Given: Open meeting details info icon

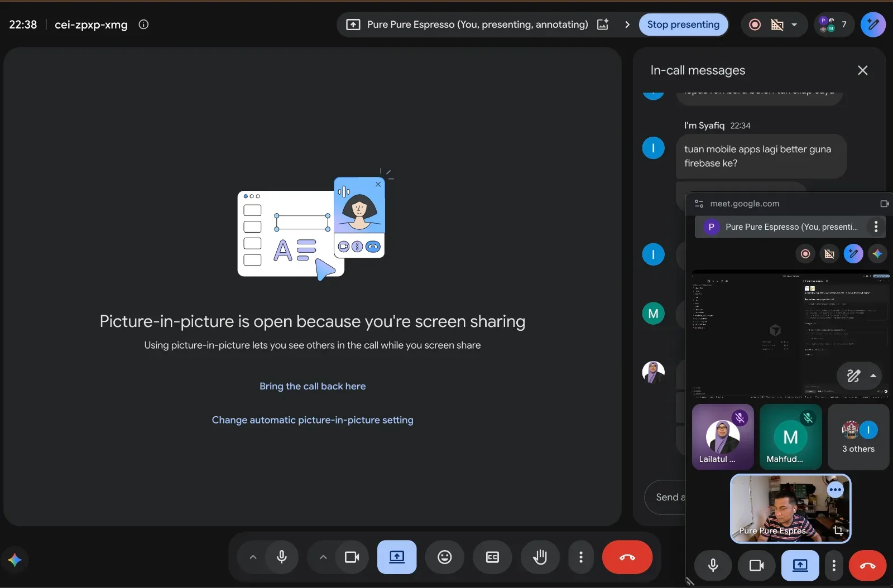Looking at the screenshot, I should click(143, 25).
